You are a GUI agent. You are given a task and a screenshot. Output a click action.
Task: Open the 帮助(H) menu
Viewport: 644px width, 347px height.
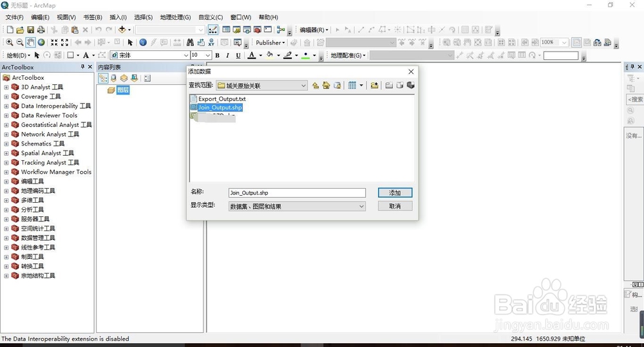tap(268, 17)
